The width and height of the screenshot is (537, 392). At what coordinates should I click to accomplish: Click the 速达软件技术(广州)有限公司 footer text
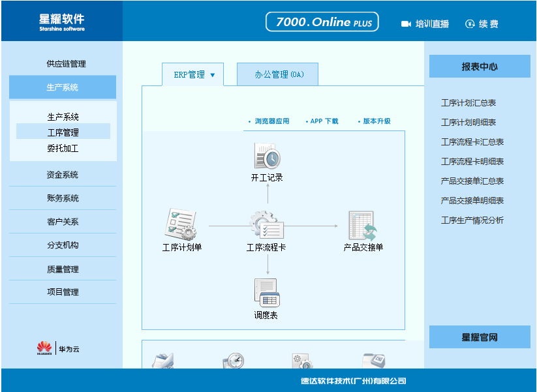coord(354,381)
